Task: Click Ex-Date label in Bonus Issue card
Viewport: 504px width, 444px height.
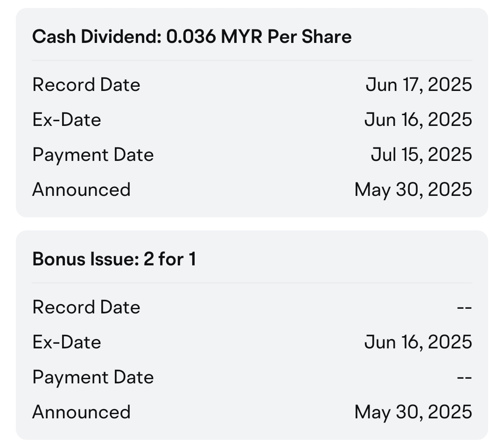Action: tap(67, 342)
